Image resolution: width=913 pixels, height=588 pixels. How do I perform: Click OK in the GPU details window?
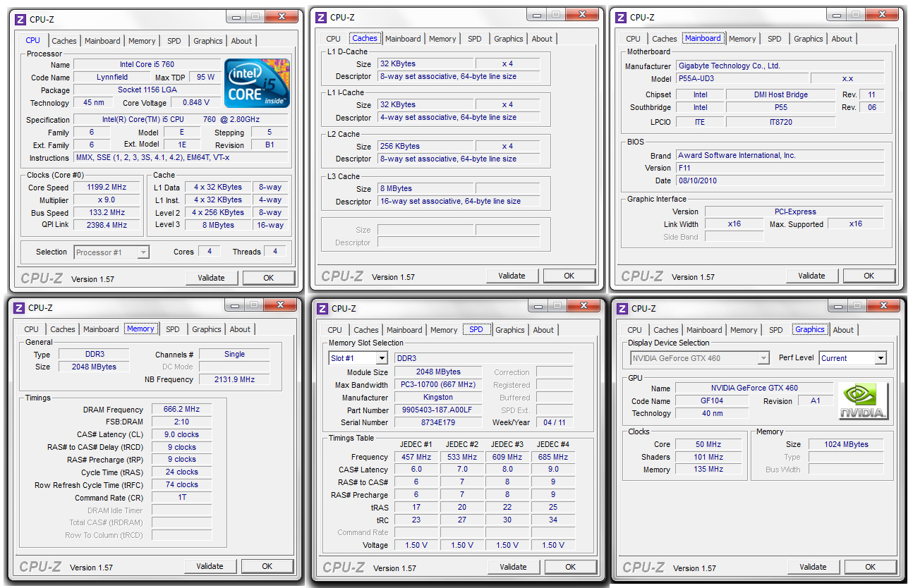point(871,567)
